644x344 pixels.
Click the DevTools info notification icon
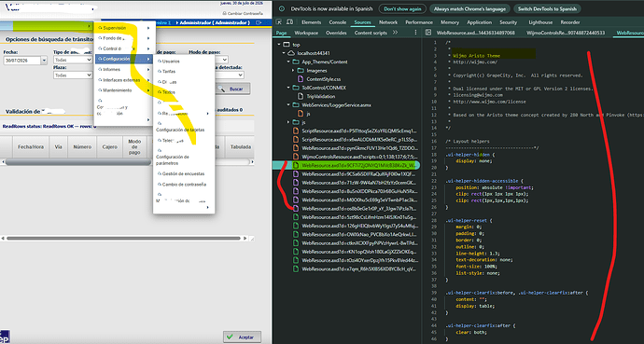[282, 8]
